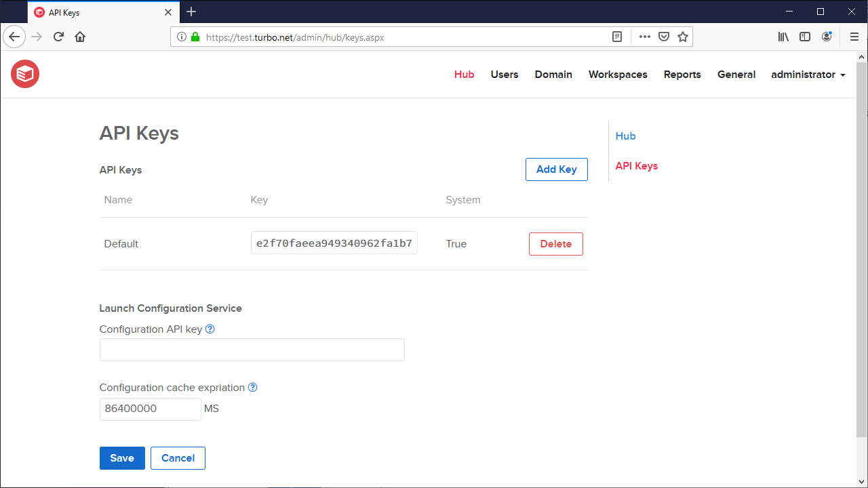The height and width of the screenshot is (488, 868).
Task: Delete the Default API key
Action: click(555, 243)
